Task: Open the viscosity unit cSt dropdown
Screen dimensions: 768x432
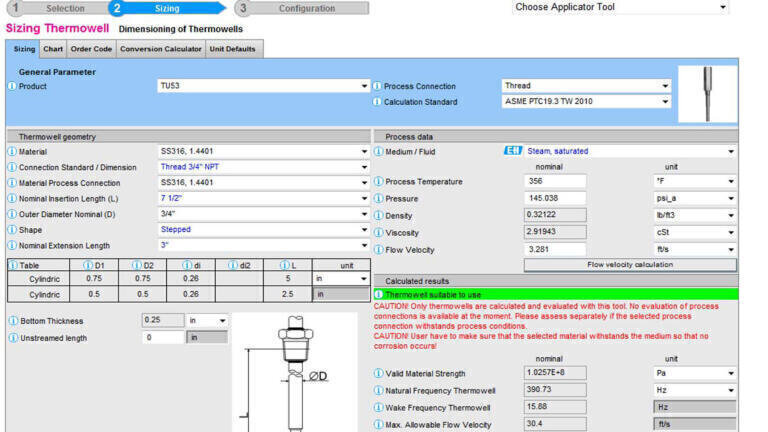Action: point(695,233)
